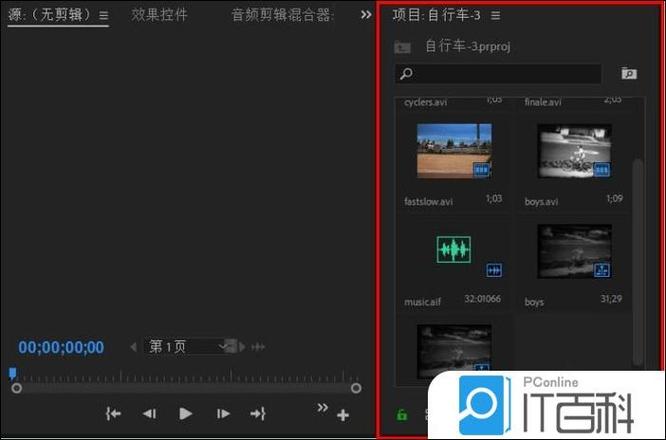Screen dimensions: 666x440
Task: Click the blue playhead on the source ruler
Action: pos(13,373)
